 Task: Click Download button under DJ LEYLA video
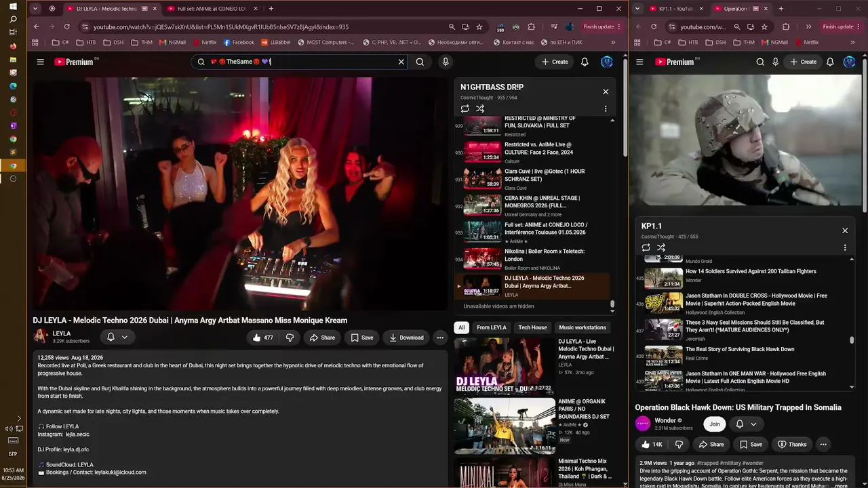click(x=406, y=338)
